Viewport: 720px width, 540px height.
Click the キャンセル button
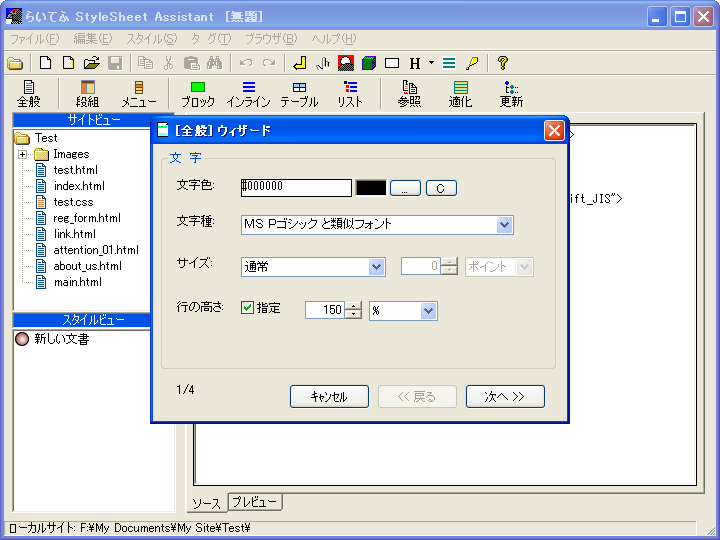click(329, 396)
